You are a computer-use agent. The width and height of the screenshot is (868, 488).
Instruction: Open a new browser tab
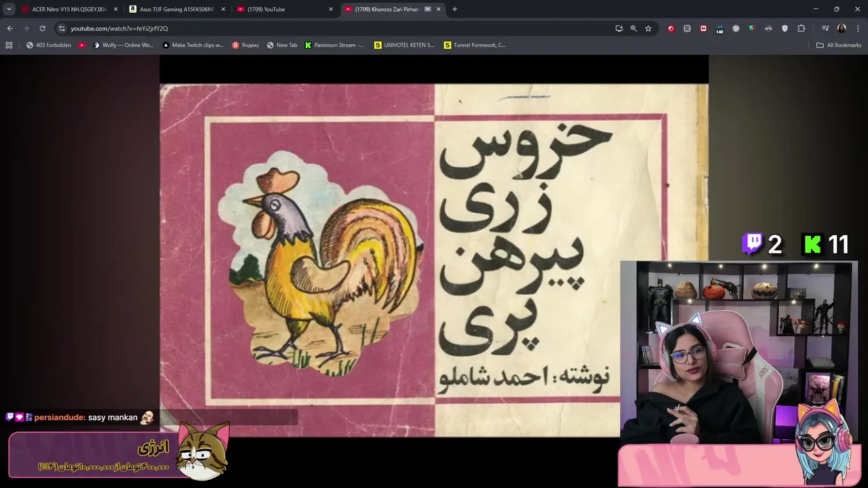tap(454, 9)
